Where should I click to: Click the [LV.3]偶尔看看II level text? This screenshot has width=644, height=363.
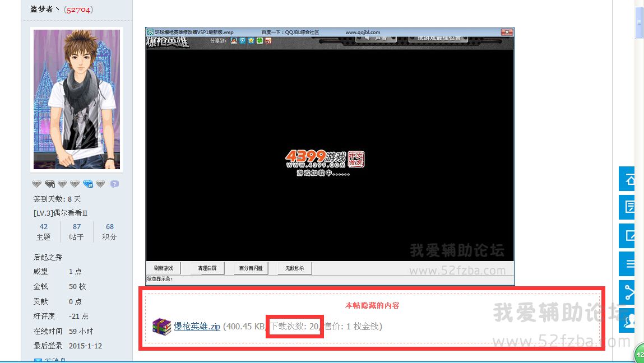tap(61, 213)
